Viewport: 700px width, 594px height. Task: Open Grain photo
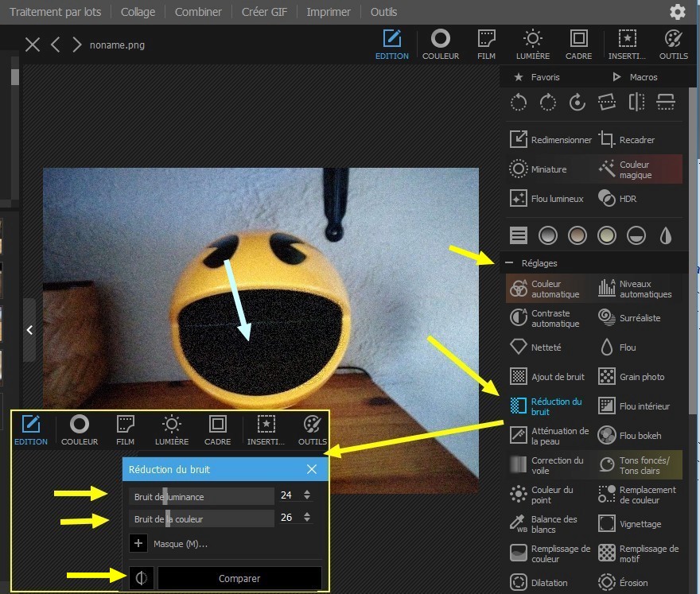pos(631,377)
